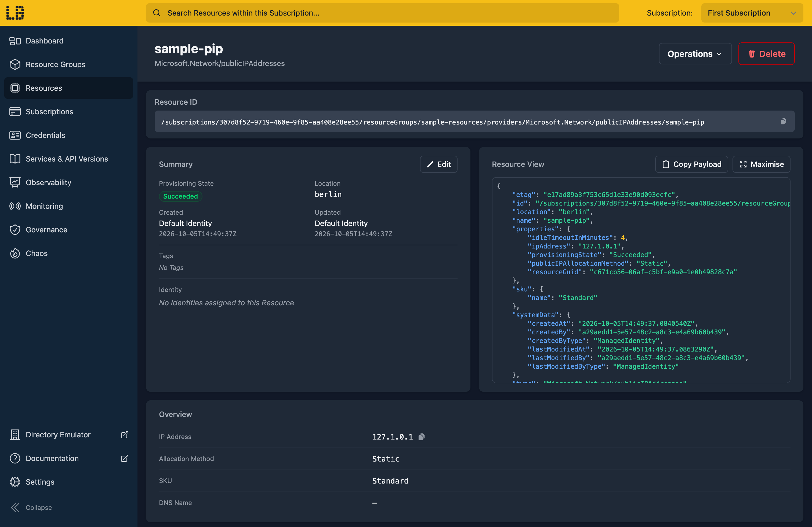Click the Credentials ID card icon
The width and height of the screenshot is (812, 527).
click(15, 135)
